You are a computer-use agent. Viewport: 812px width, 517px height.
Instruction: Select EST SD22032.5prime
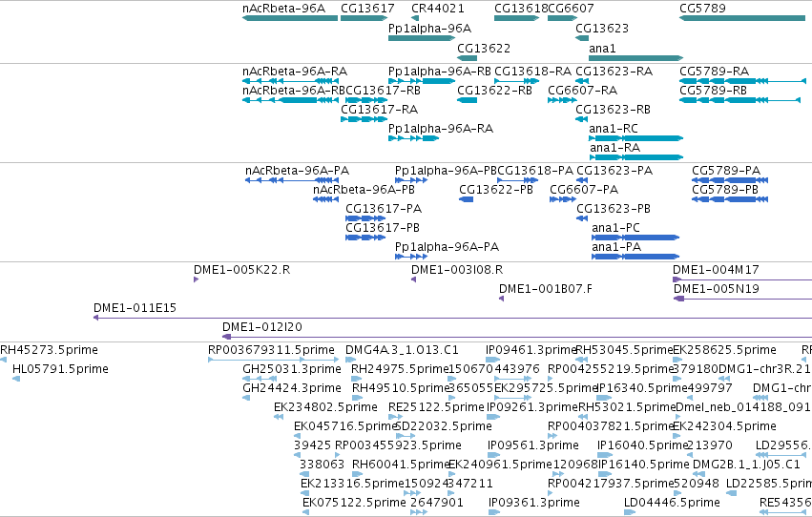click(x=405, y=436)
